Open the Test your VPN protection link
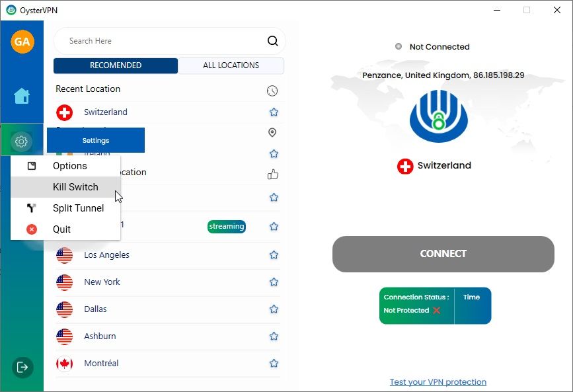The image size is (573, 392). point(438,382)
